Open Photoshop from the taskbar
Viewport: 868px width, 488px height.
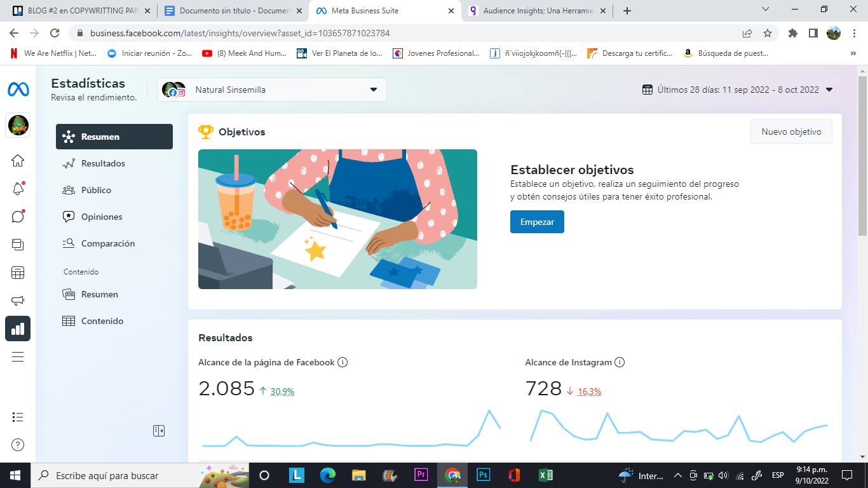point(484,475)
